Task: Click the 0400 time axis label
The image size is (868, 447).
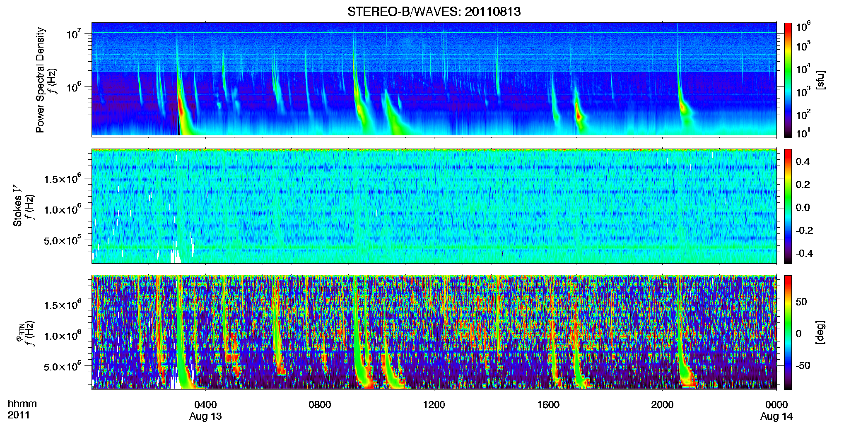Action: pyautogui.click(x=205, y=405)
